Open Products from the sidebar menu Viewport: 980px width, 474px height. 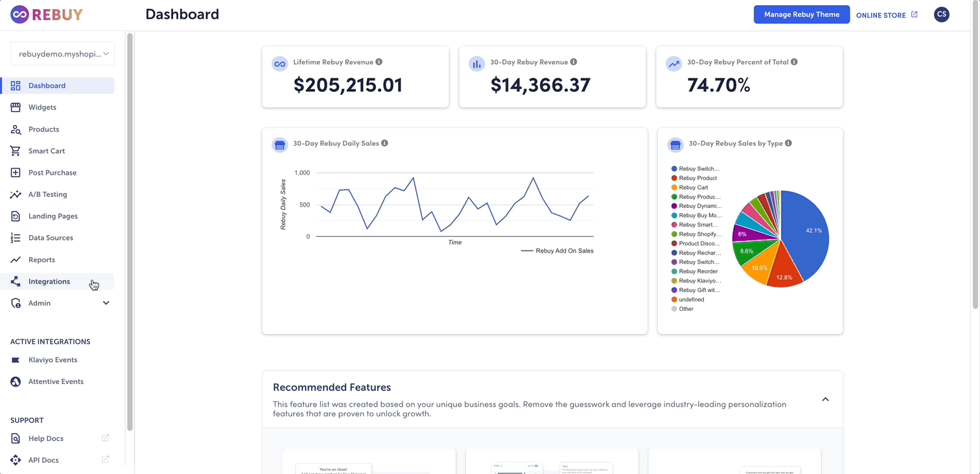(16, 129)
